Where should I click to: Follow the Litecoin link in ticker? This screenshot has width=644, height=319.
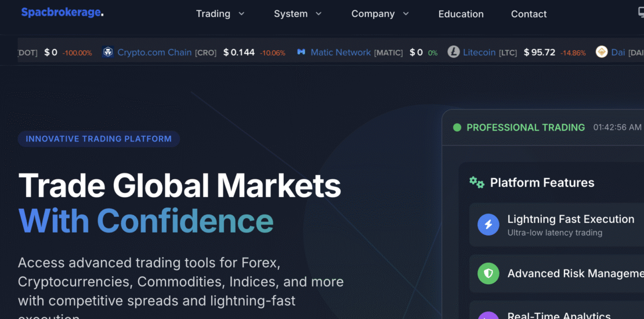[479, 52]
